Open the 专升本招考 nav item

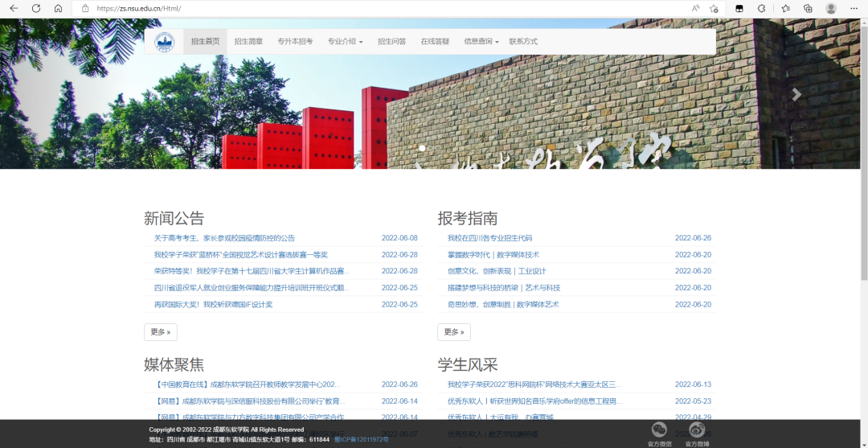pos(295,42)
